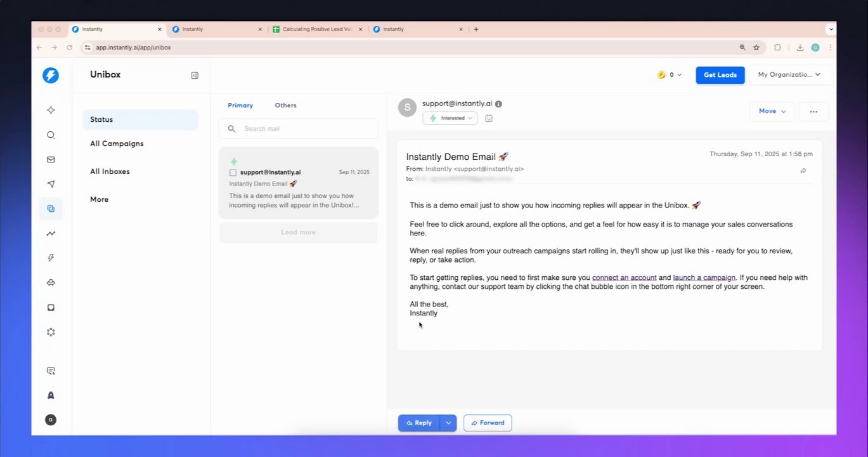Image resolution: width=868 pixels, height=457 pixels.
Task: Click the Instantly Demo Email subject heading
Action: click(457, 157)
